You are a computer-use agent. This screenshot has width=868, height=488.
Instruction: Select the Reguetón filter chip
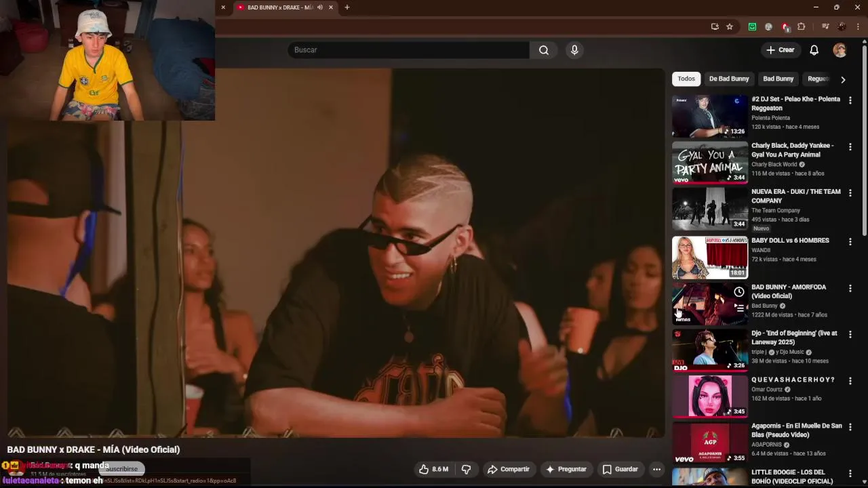pyautogui.click(x=818, y=79)
